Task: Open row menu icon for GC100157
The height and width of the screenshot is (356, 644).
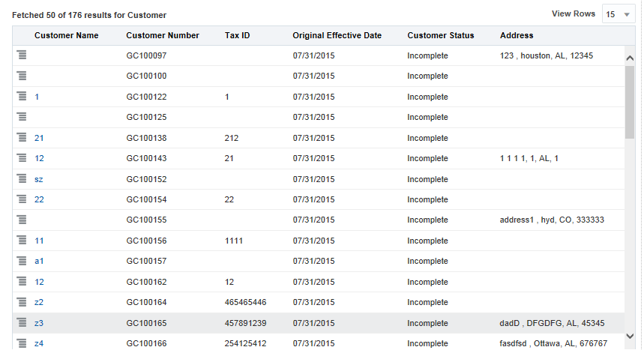Action: pos(22,261)
